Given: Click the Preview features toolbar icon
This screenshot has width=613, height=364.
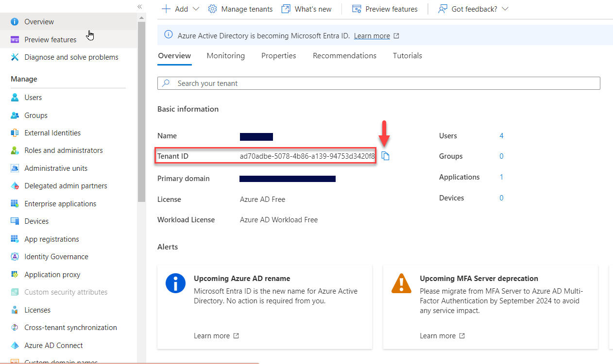Looking at the screenshot, I should tap(357, 9).
